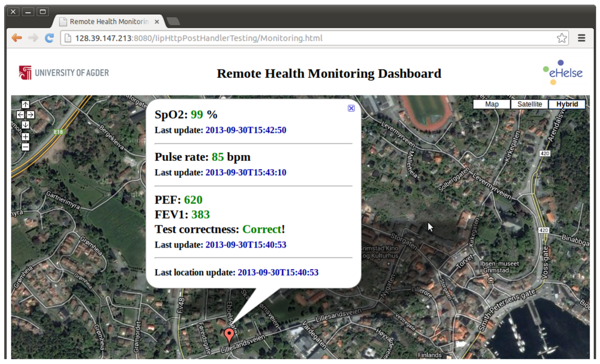Close the Remote Health Monitoring tab
The image size is (600, 364).
coord(156,22)
